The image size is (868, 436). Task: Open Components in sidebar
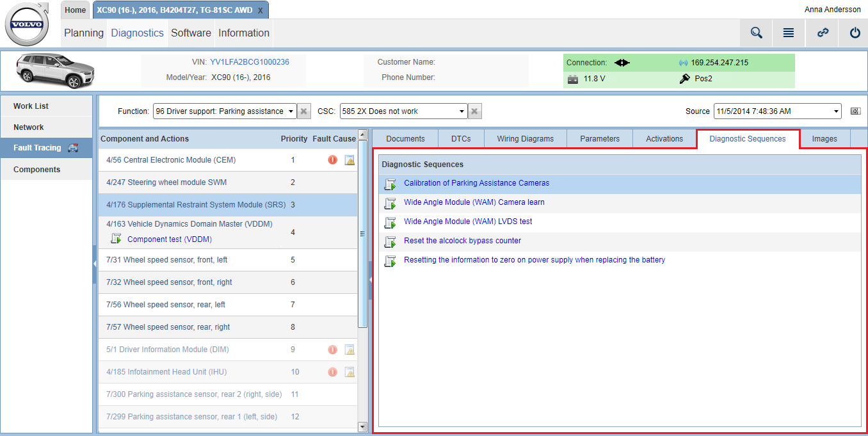pyautogui.click(x=47, y=170)
